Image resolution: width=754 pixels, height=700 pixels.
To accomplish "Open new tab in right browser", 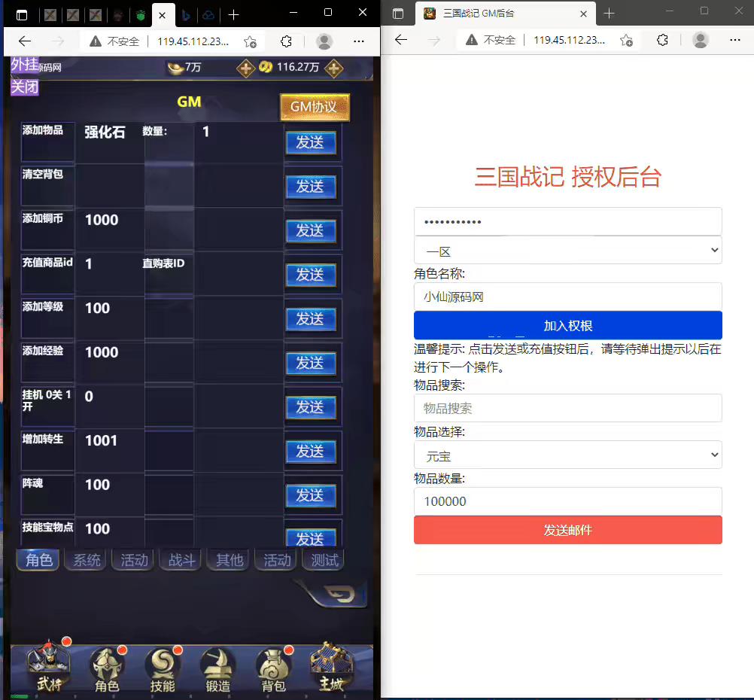I will 610,14.
